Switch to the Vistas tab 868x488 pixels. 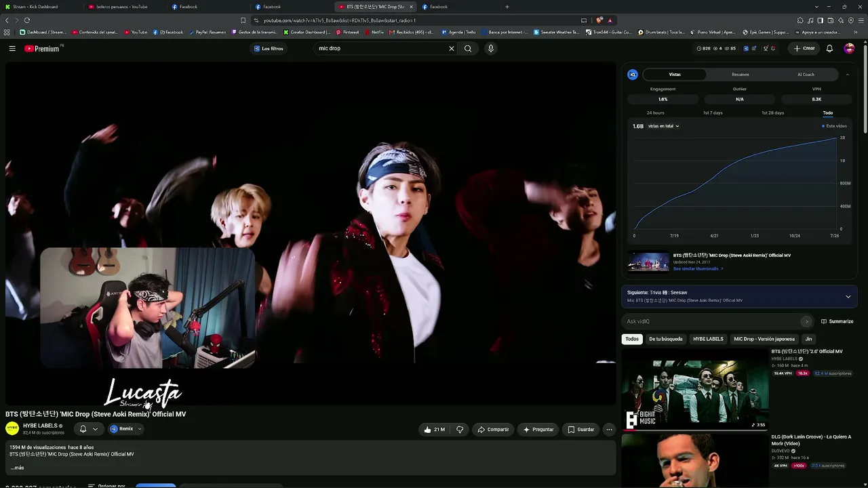[675, 75]
